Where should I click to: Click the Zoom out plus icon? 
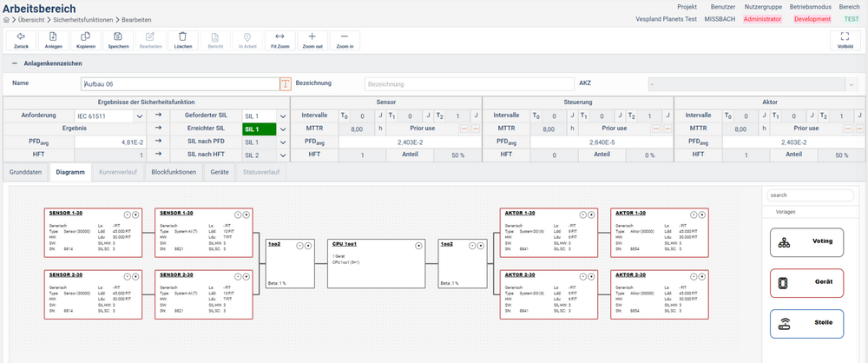pyautogui.click(x=312, y=40)
